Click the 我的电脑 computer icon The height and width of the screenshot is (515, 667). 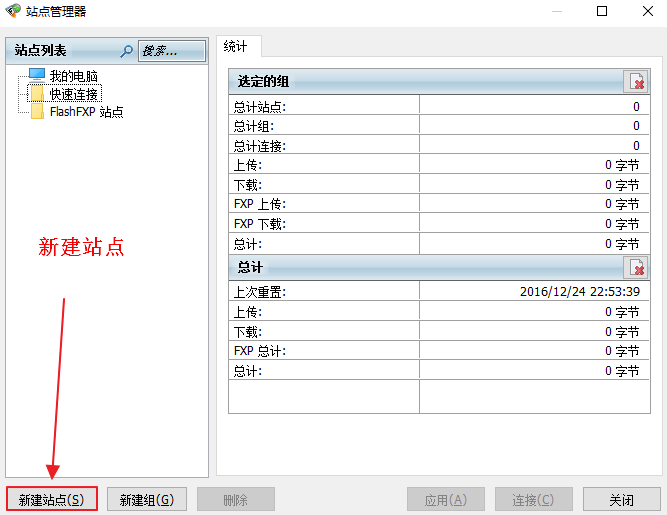(x=37, y=75)
